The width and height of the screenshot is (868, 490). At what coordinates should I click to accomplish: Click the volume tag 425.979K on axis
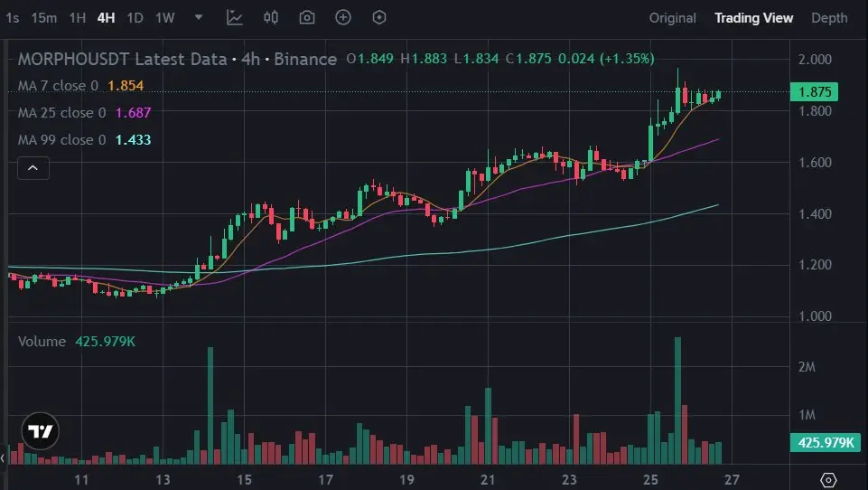pyautogui.click(x=825, y=442)
